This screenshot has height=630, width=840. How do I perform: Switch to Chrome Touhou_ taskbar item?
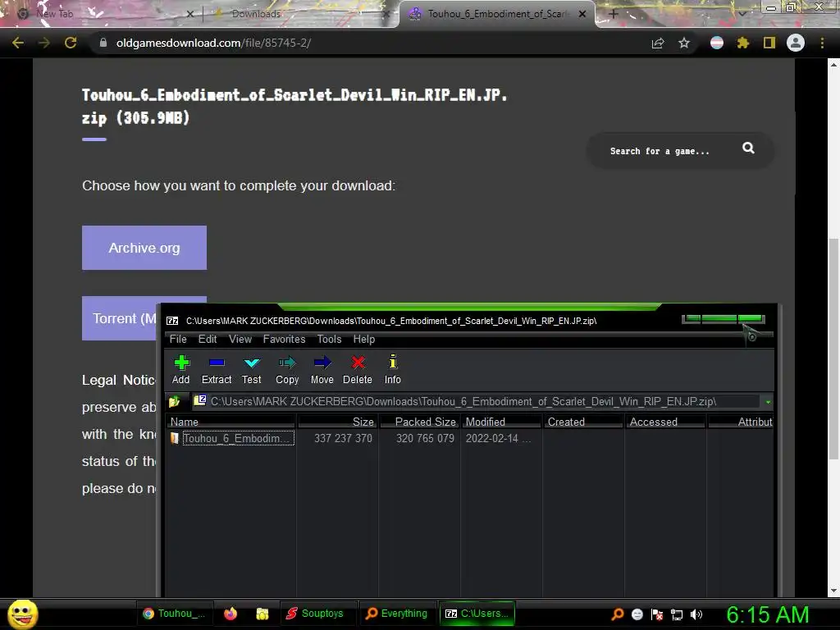click(x=175, y=614)
